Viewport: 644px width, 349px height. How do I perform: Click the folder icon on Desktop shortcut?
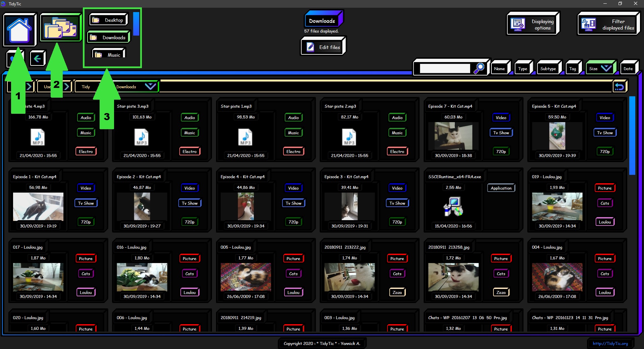point(96,20)
